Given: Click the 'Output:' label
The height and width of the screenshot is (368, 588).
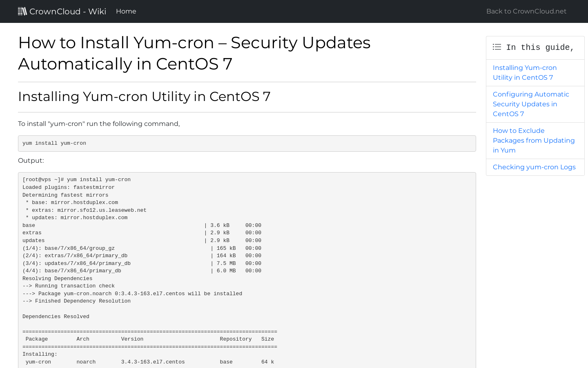Looking at the screenshot, I should pyautogui.click(x=31, y=160).
